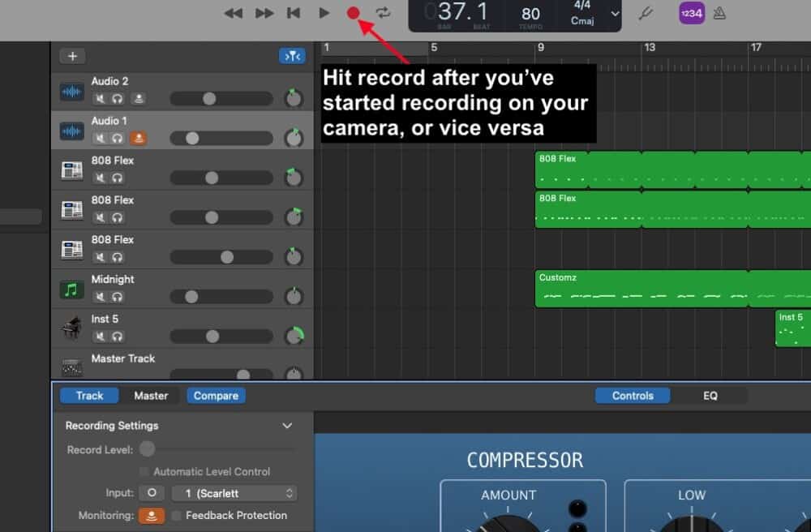Mute the Audio 1 track
This screenshot has width=811, height=532.
[100, 138]
